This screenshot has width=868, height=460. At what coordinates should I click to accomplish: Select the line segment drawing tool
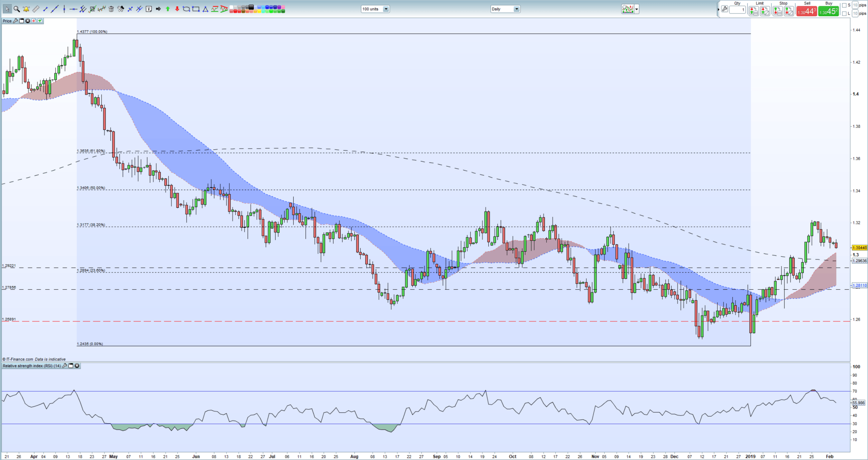45,9
